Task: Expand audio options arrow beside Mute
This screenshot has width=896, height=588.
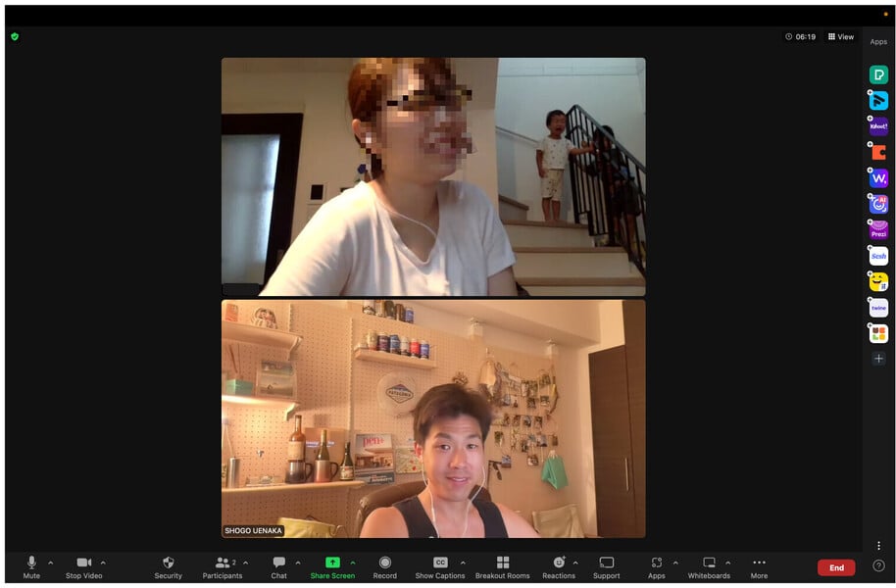Action: (x=51, y=563)
